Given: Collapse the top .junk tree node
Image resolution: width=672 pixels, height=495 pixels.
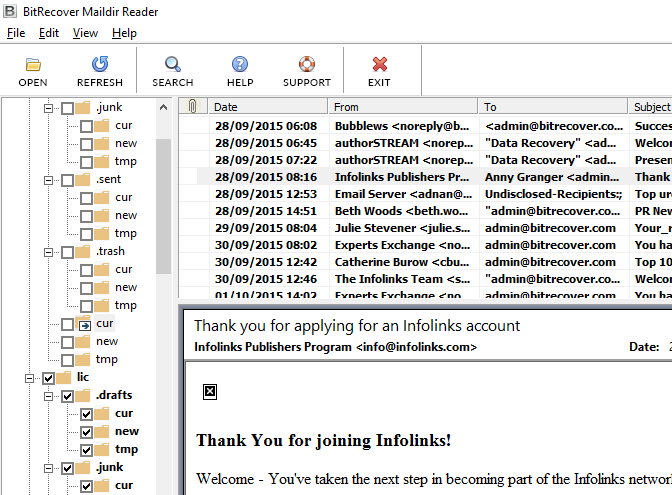Looking at the screenshot, I should (48, 108).
